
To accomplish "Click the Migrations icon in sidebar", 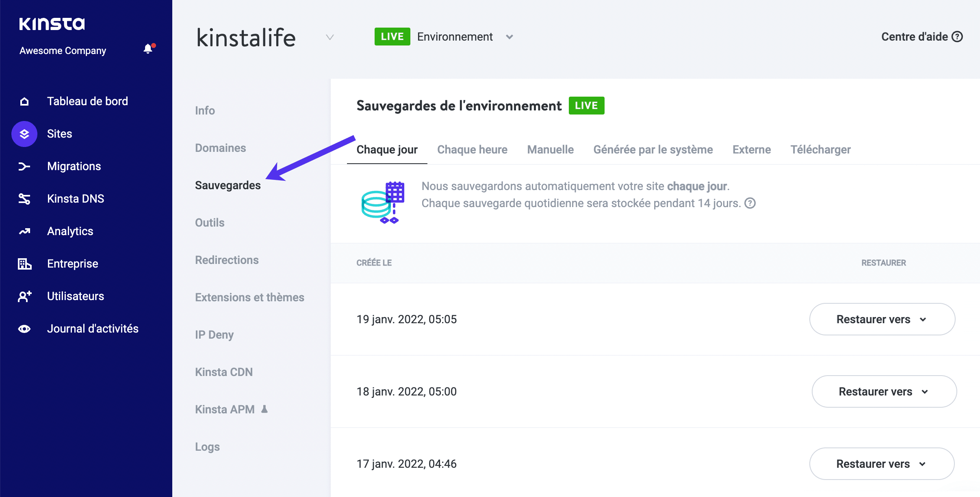I will (x=25, y=166).
